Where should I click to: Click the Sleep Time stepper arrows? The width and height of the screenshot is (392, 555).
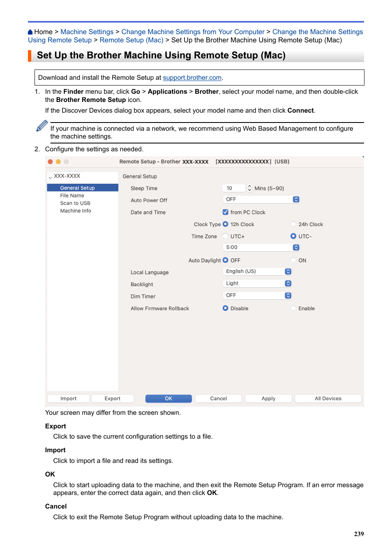249,188
